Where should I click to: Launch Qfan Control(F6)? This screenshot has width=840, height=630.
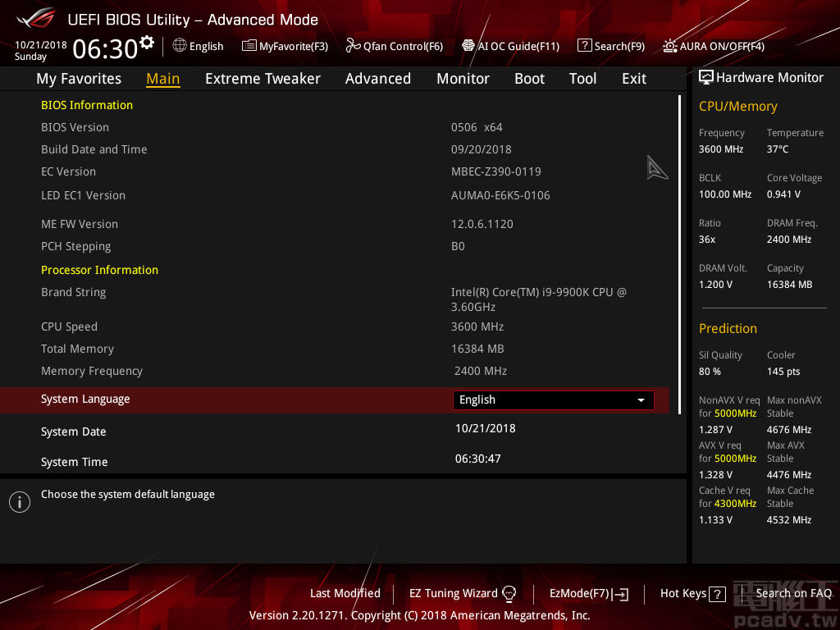(x=403, y=46)
